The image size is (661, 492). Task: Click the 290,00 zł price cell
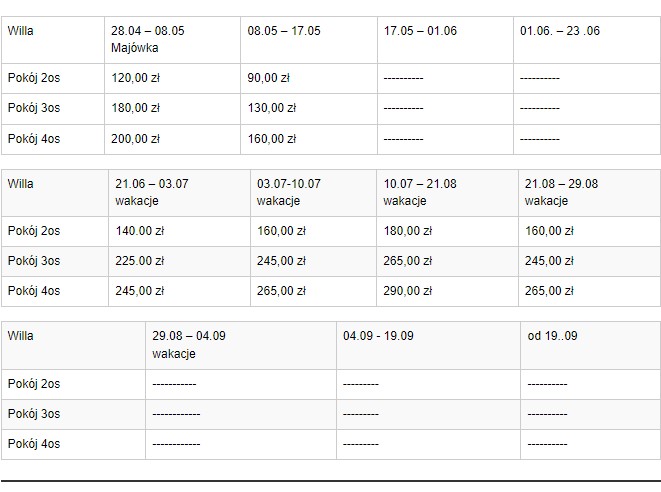408,291
